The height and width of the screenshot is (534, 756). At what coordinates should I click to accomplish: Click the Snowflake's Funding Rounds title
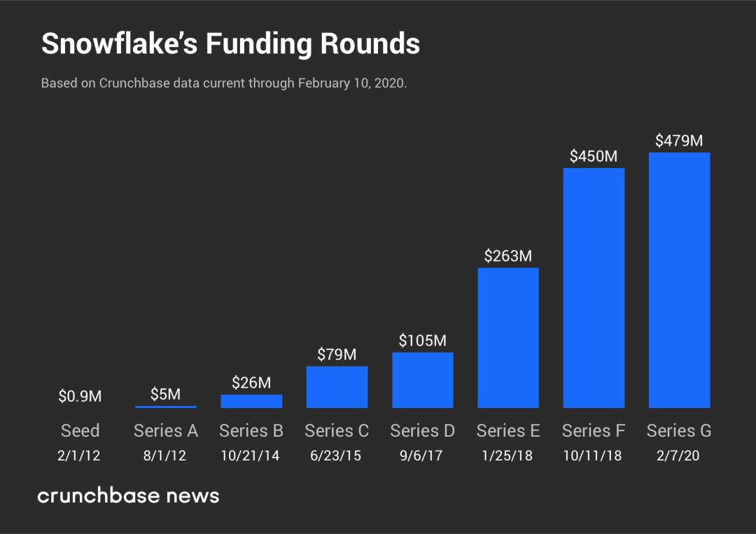pyautogui.click(x=230, y=44)
